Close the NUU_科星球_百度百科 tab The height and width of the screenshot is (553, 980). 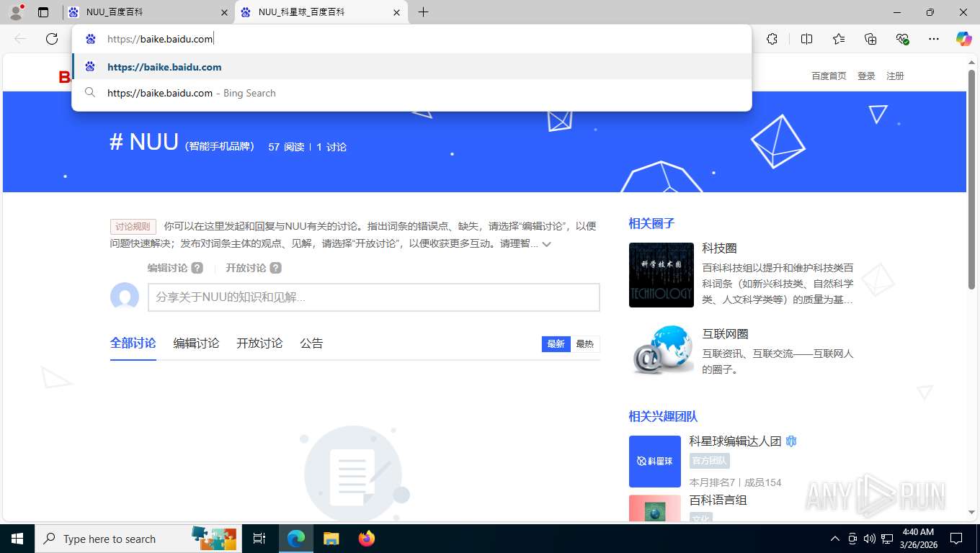click(x=396, y=12)
